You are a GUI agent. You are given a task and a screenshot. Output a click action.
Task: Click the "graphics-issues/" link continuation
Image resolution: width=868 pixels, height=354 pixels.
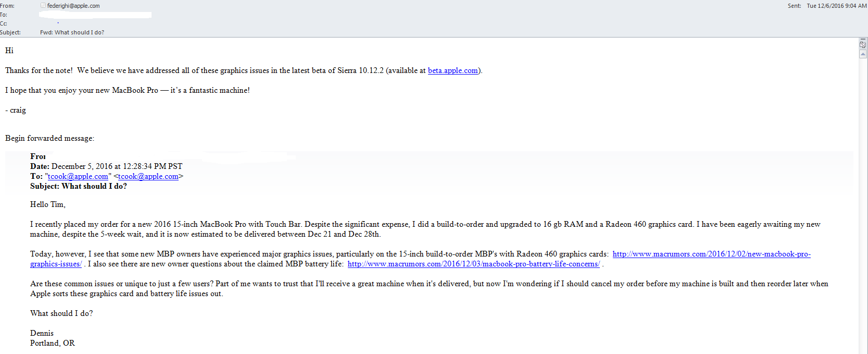click(56, 264)
